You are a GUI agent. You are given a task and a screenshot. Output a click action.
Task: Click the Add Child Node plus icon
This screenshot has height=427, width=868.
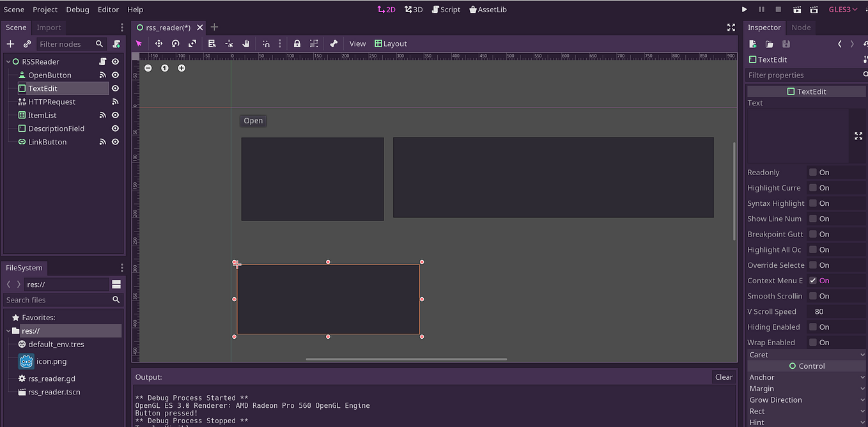point(10,43)
